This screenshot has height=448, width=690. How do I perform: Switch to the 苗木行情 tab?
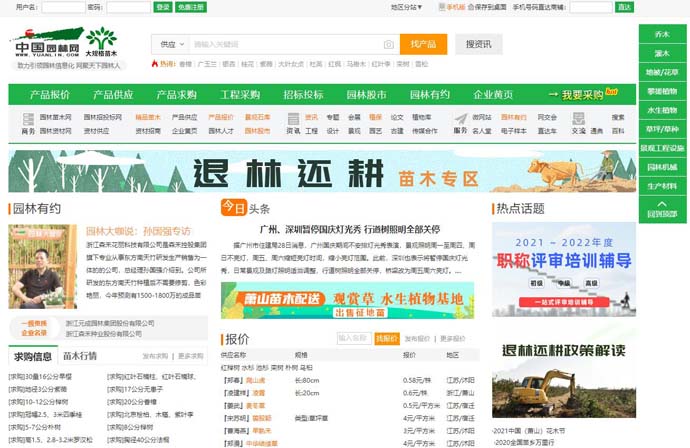point(80,356)
